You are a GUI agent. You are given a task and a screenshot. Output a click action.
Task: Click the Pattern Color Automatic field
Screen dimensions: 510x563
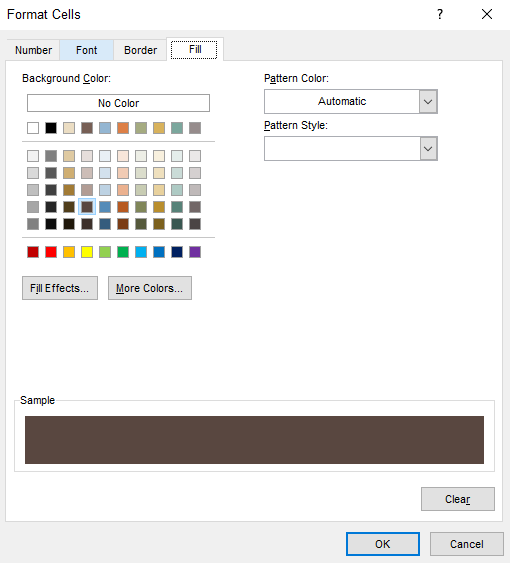click(x=342, y=102)
